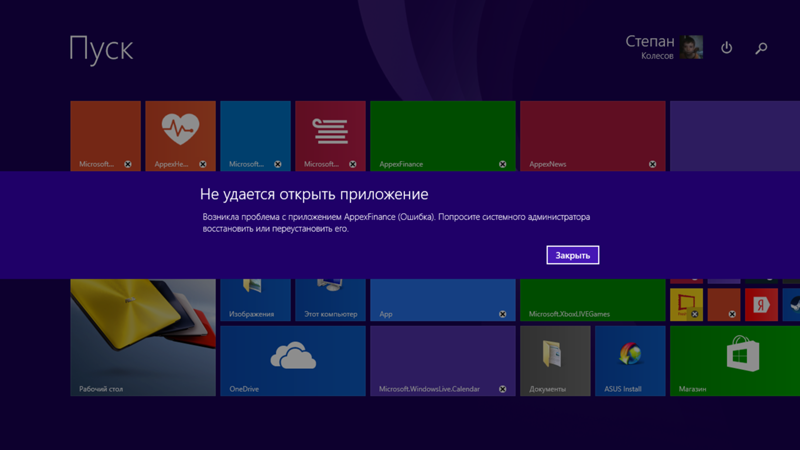Launch the green AppexFinance tile
Image resolution: width=800 pixels, height=450 pixels.
coord(442,135)
